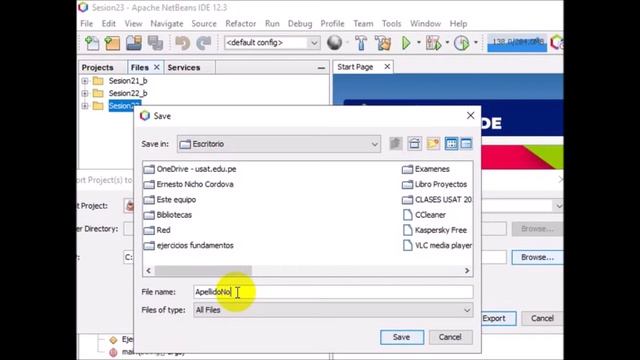The height and width of the screenshot is (360, 640).
Task: Select Este equipo in file list
Action: [170, 200]
